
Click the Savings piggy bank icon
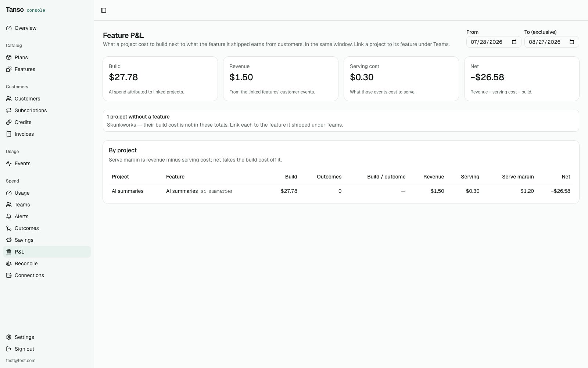(9, 240)
